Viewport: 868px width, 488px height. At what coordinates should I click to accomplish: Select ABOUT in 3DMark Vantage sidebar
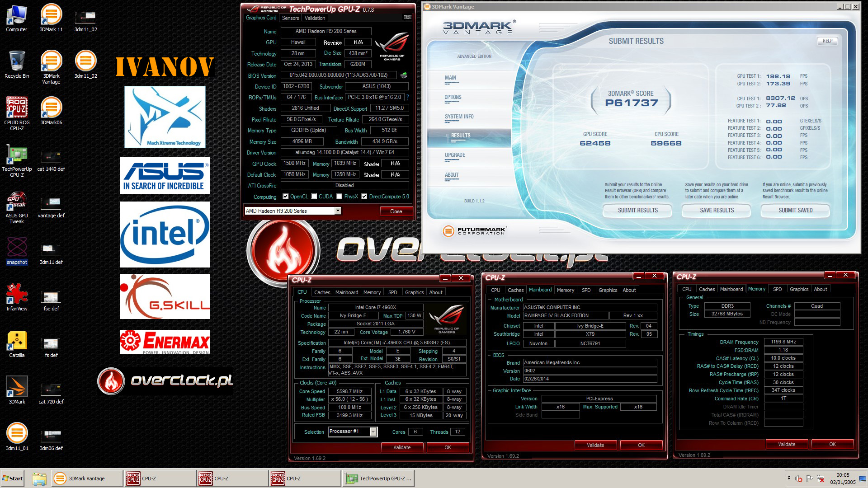click(x=451, y=175)
